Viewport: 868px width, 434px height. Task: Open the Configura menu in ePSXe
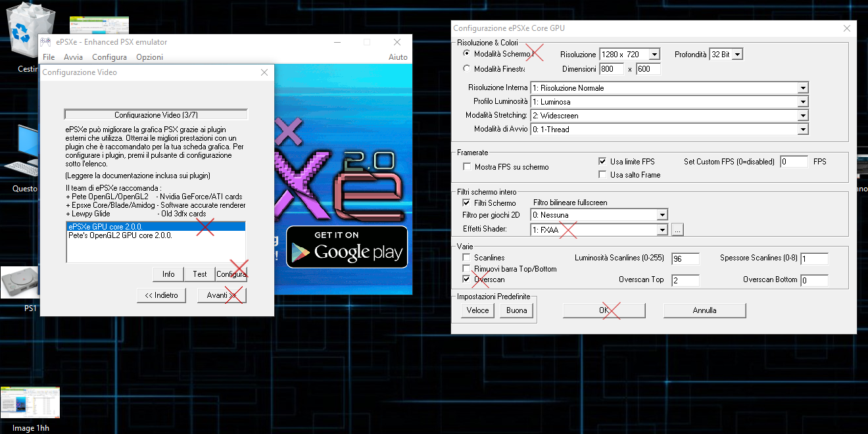[109, 57]
